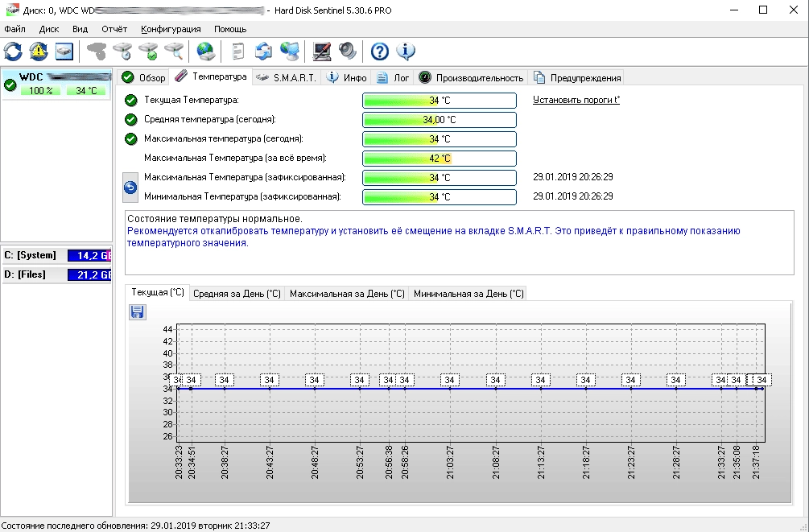Switch to the S.M.A.R.T. tab
The height and width of the screenshot is (532, 809).
click(287, 77)
